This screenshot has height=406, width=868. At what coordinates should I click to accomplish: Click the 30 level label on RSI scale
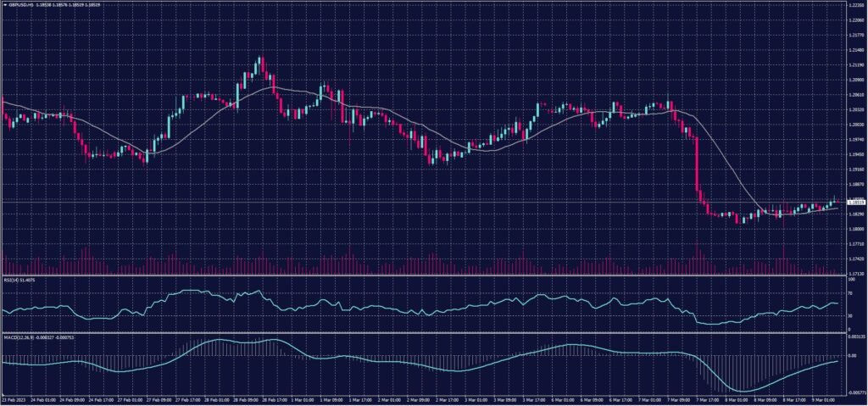[x=850, y=315]
